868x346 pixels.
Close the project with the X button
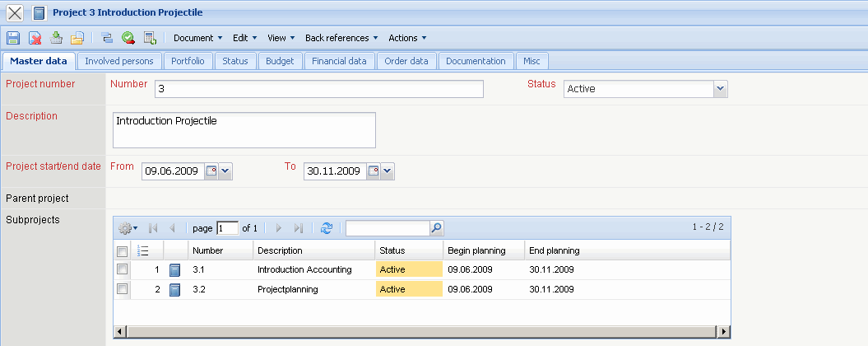[x=15, y=13]
